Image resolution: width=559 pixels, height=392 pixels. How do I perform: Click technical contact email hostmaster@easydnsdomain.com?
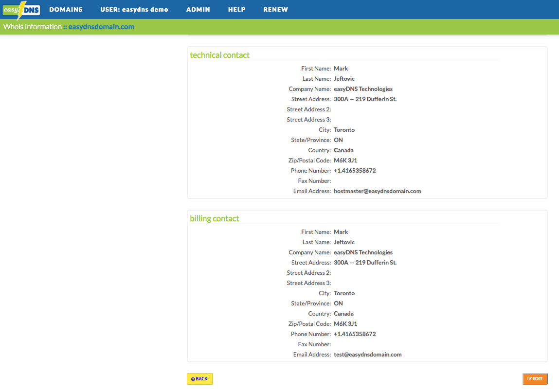[378, 191]
